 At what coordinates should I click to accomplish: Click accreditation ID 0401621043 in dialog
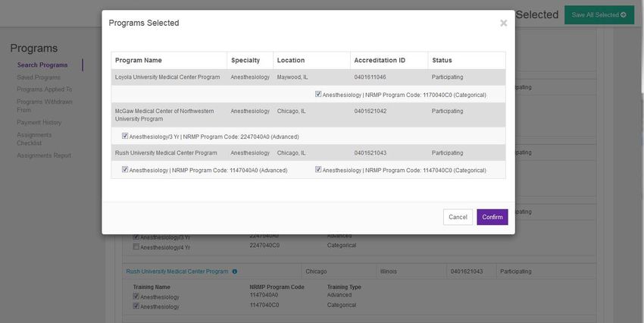370,153
